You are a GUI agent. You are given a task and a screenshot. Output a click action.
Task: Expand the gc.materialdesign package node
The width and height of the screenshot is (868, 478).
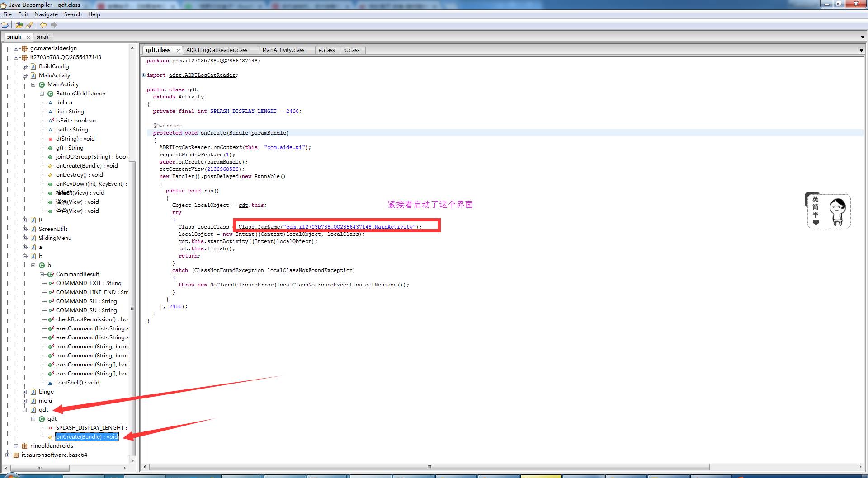tap(16, 48)
